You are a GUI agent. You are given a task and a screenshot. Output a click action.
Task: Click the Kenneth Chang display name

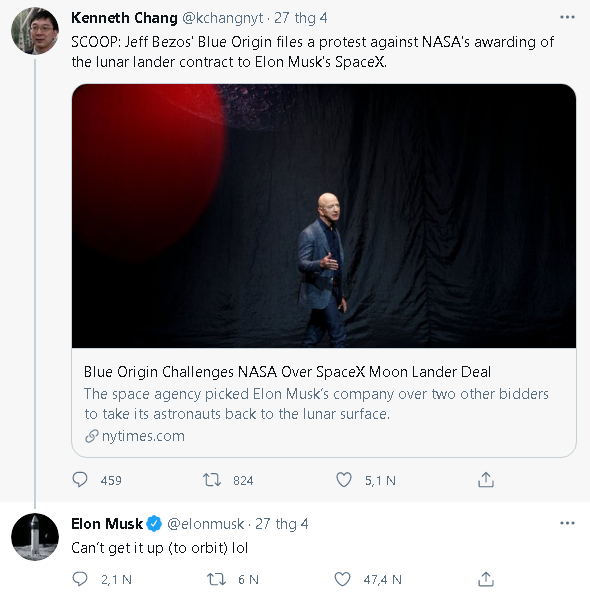(124, 18)
